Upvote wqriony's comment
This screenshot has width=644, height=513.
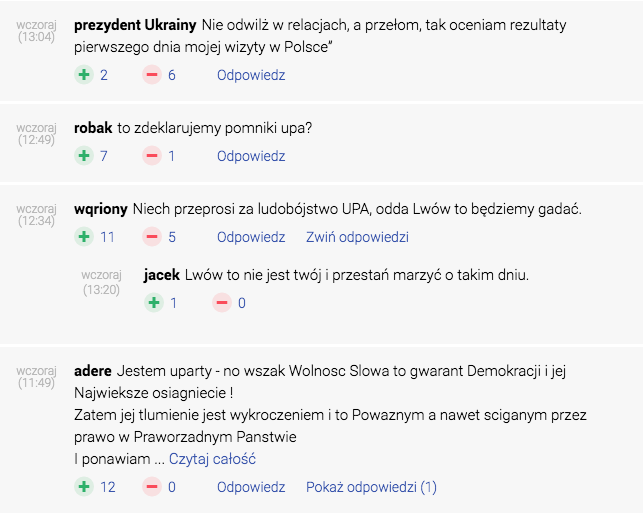click(84, 237)
